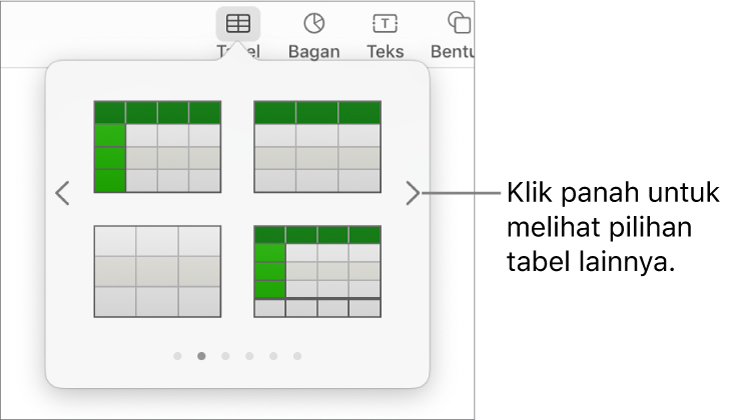Open the Bentuk shapes icon
Image resolution: width=732 pixels, height=420 pixels.
point(460,22)
